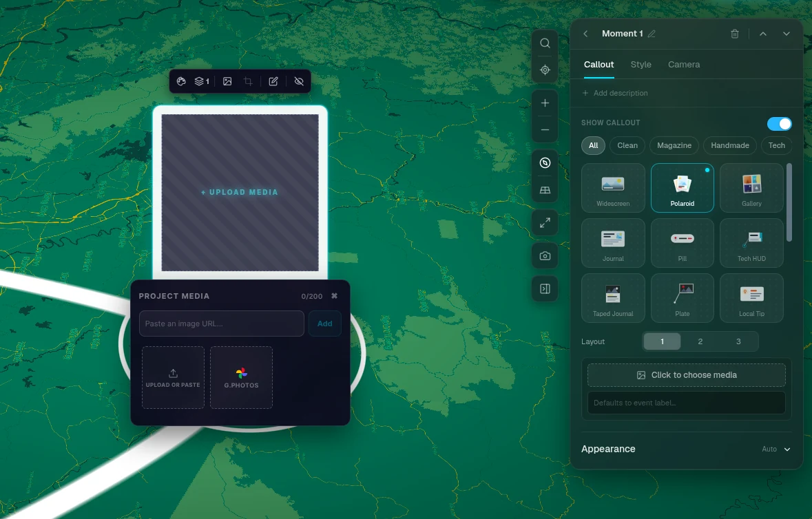The width and height of the screenshot is (812, 519).
Task: Filter callouts by Clean
Action: point(627,145)
